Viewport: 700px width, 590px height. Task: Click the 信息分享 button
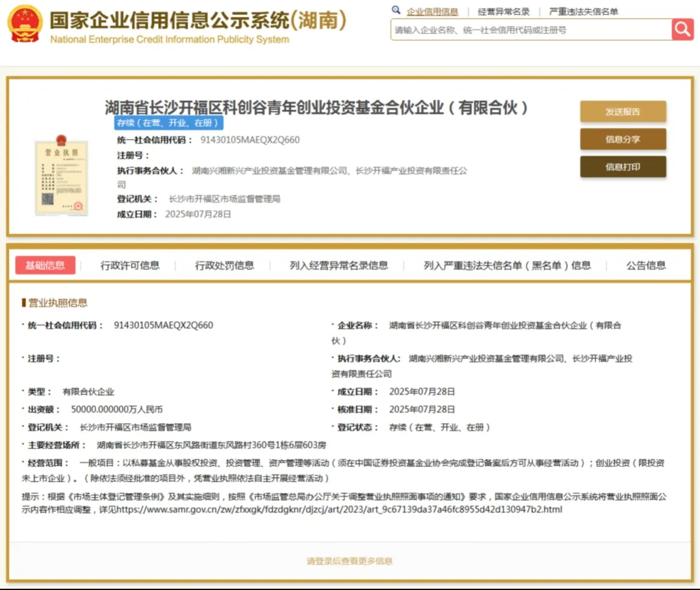(x=623, y=139)
